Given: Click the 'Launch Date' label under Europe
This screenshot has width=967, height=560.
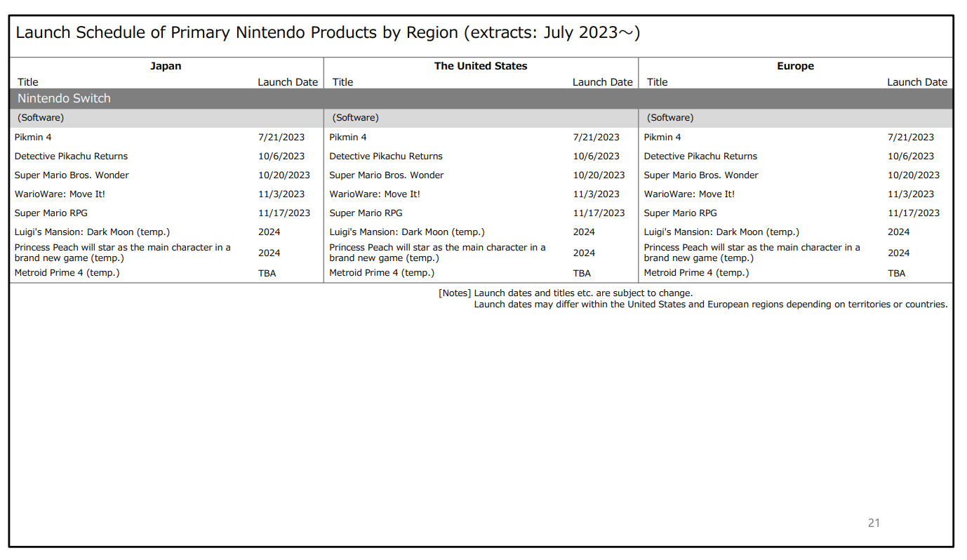Looking at the screenshot, I should [917, 82].
